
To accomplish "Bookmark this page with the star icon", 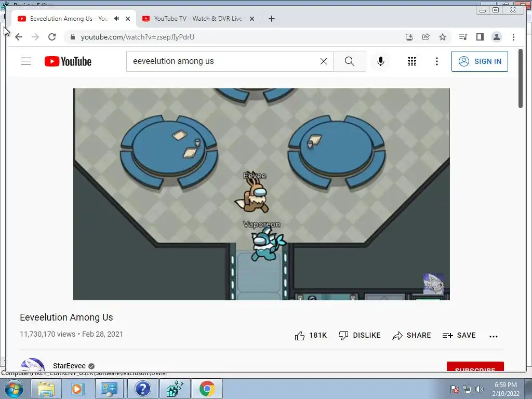I will pyautogui.click(x=443, y=37).
